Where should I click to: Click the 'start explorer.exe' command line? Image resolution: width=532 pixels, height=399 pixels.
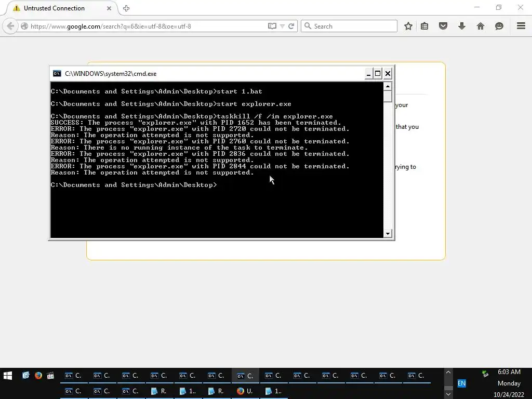[x=171, y=104]
